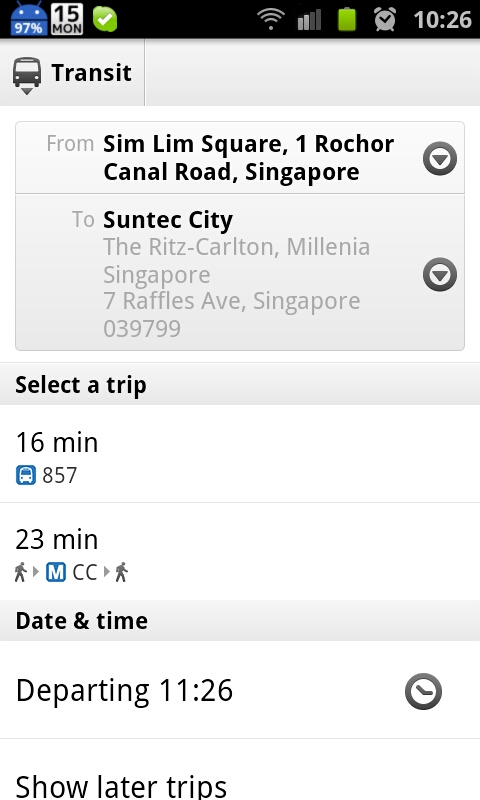Tap the blue M metro icon
This screenshot has height=800, width=480.
coord(56,572)
